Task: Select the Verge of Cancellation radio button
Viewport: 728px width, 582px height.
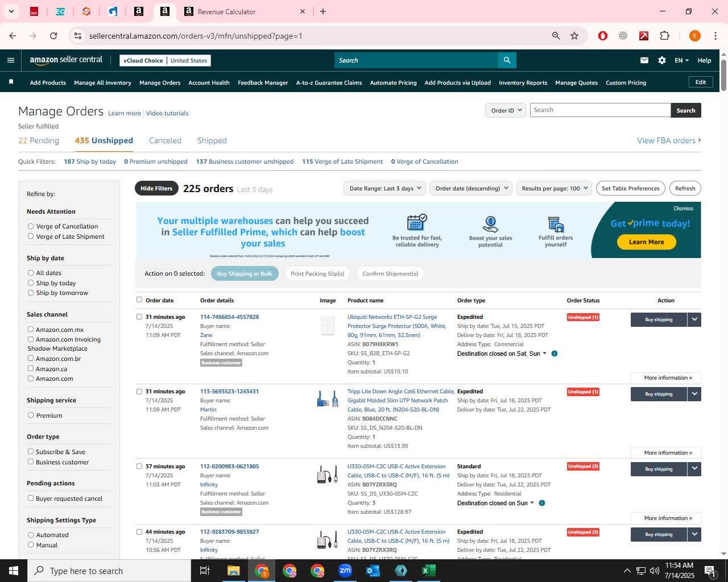Action: 31,226
